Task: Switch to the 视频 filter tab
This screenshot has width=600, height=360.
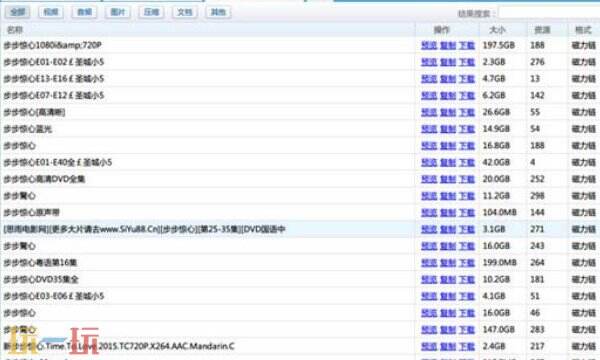Action: click(51, 12)
